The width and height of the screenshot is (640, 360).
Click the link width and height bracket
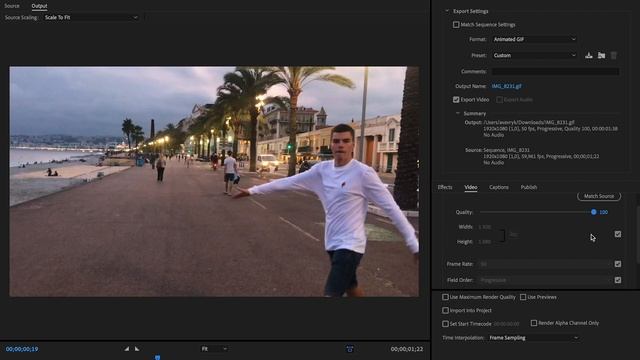[503, 235]
